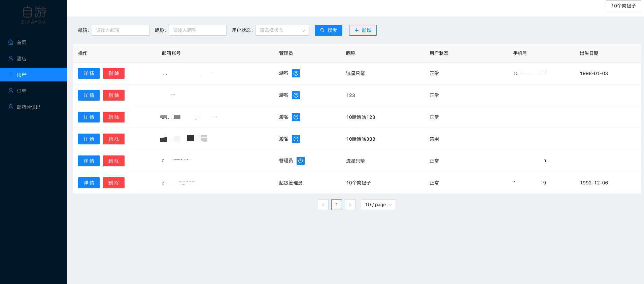Go to next page arrow
Screen dimensions: 644x284
tap(350, 205)
